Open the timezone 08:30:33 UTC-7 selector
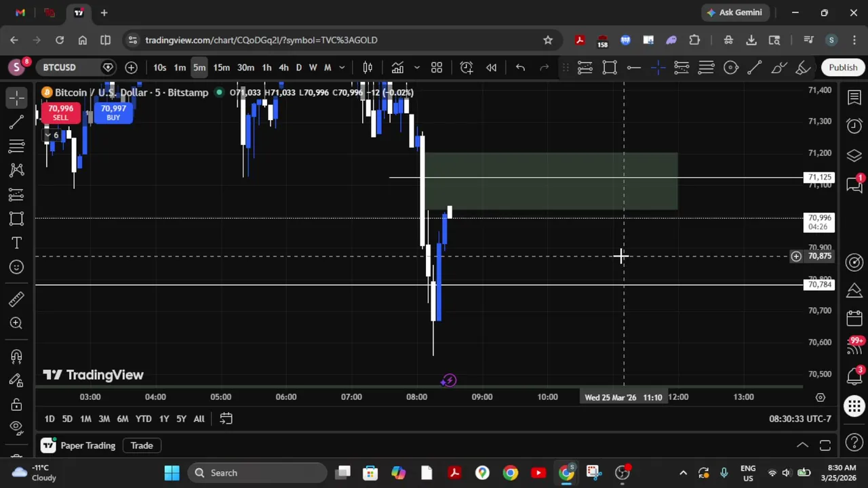 tap(800, 419)
